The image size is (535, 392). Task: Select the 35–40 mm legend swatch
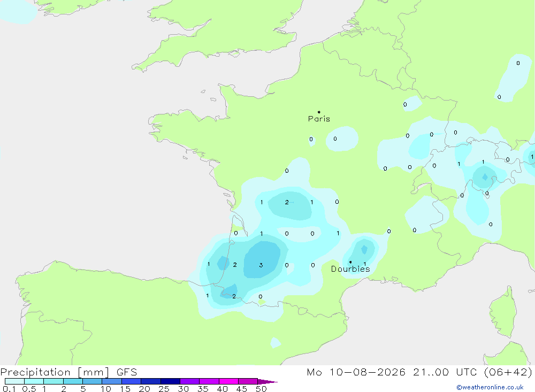click(x=209, y=381)
